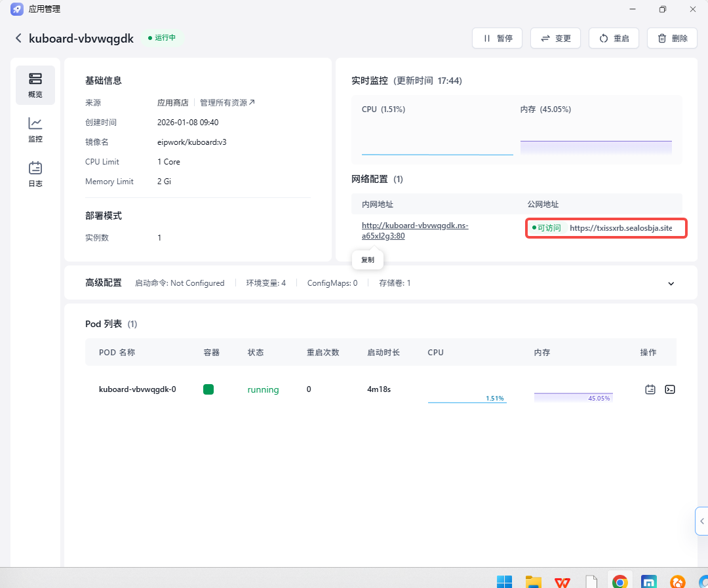
Task: Open terminal icon for pod kuboard-vbvwqgdk-0
Action: (x=670, y=389)
